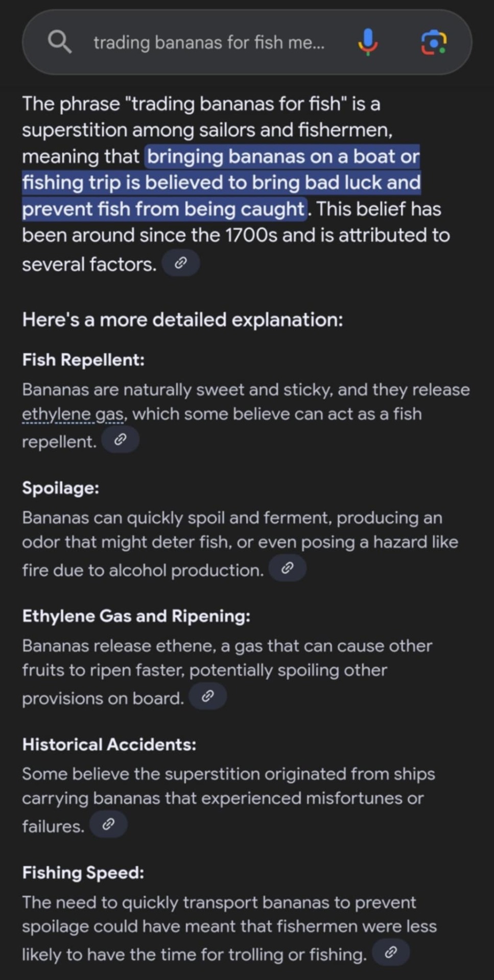Open source link for Fishing Speed section
Image resolution: width=494 pixels, height=980 pixels.
(x=391, y=952)
